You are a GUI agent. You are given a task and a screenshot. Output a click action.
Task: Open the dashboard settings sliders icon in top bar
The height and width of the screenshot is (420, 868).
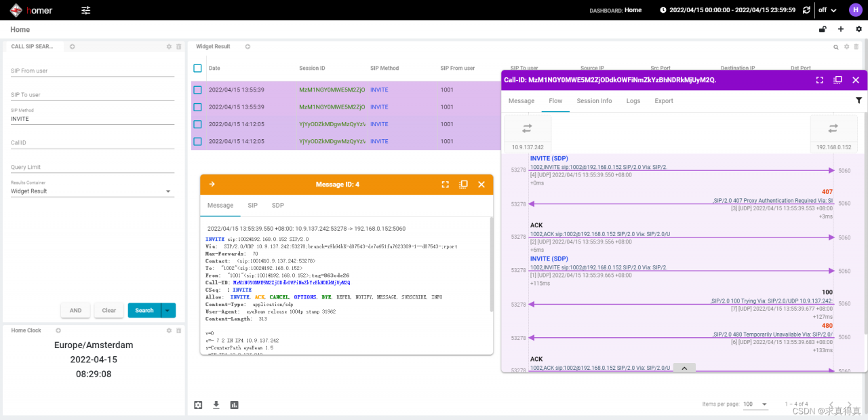click(85, 10)
